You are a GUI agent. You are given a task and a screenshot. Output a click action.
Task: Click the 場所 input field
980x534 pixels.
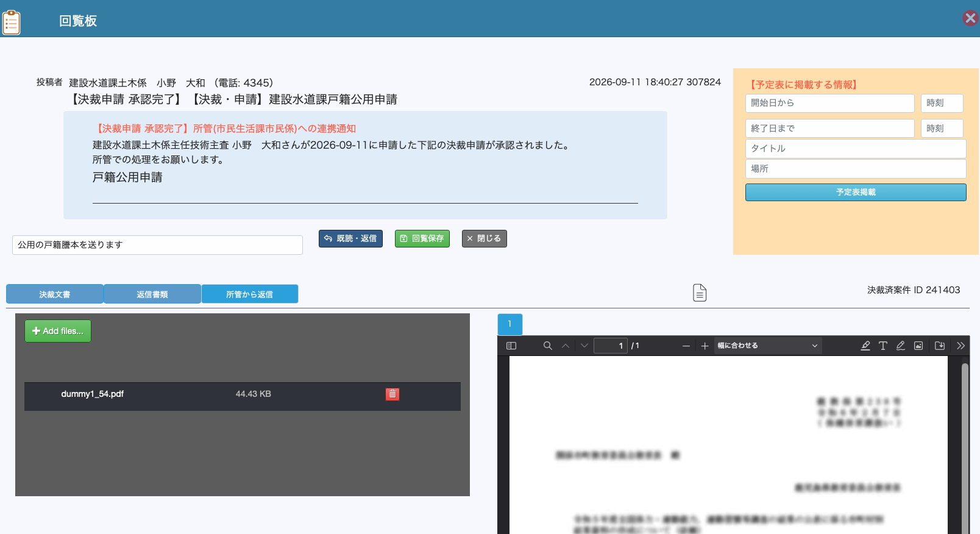click(x=856, y=169)
